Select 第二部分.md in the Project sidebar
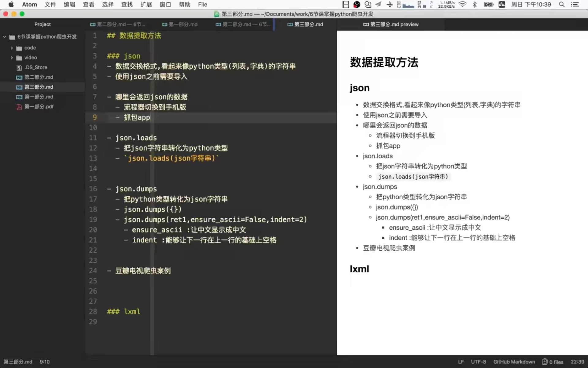588x368 pixels. tap(38, 77)
